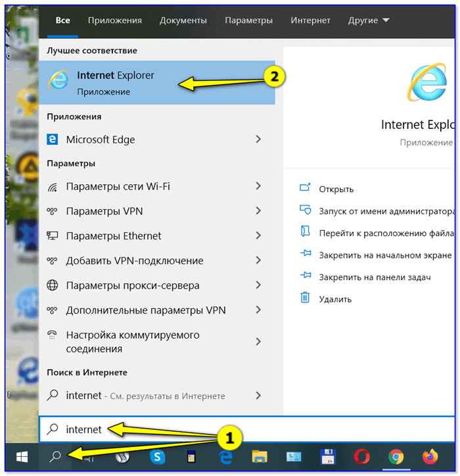Click the Microsoft Edge app icon
This screenshot has width=460, height=476.
pos(52,139)
